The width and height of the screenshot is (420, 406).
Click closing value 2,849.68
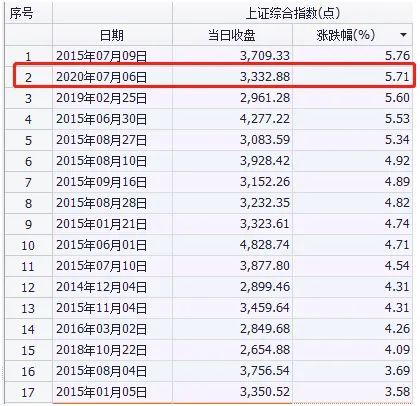(x=265, y=329)
